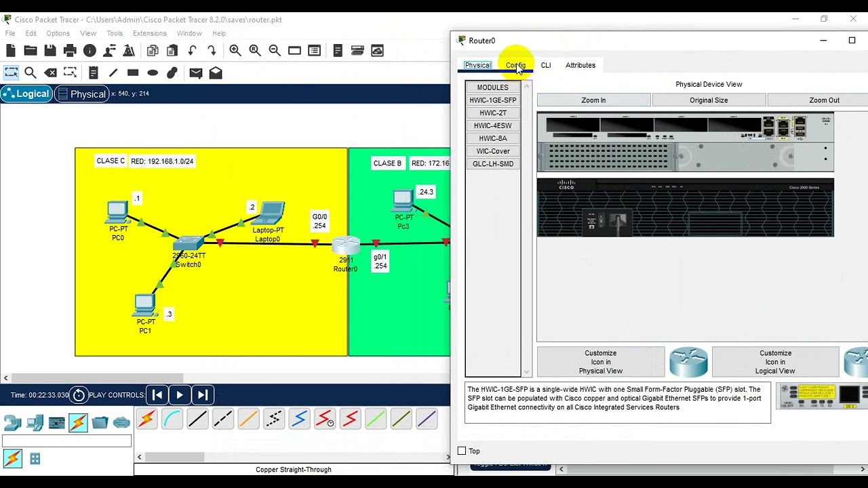Click the Add Complex PDU open envelope
The image size is (868, 488).
point(216,73)
